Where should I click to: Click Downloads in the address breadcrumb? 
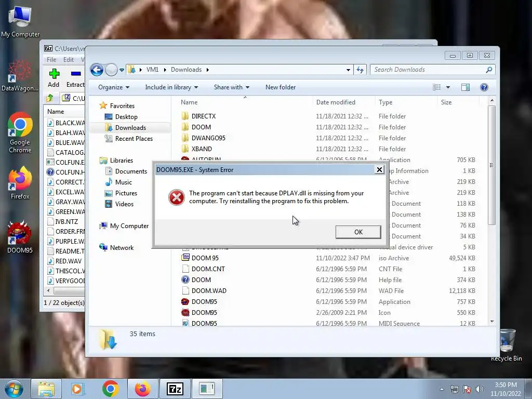click(x=187, y=70)
